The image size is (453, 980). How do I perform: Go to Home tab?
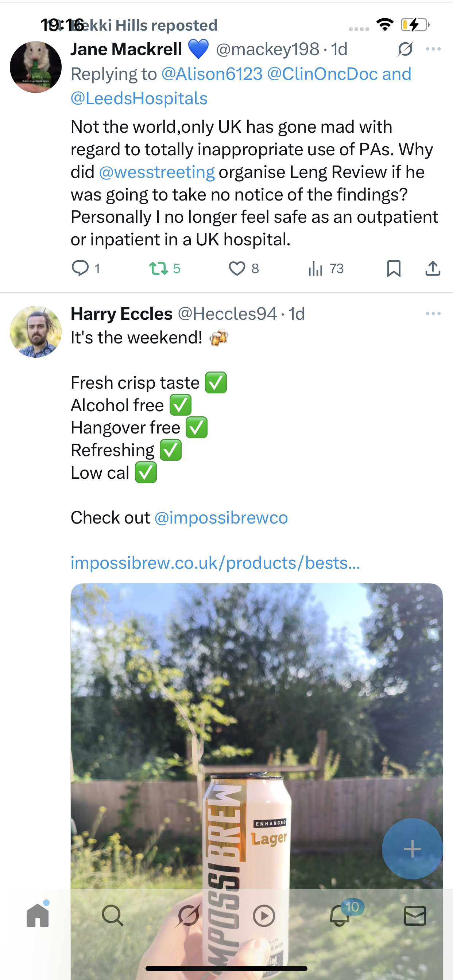(x=38, y=915)
